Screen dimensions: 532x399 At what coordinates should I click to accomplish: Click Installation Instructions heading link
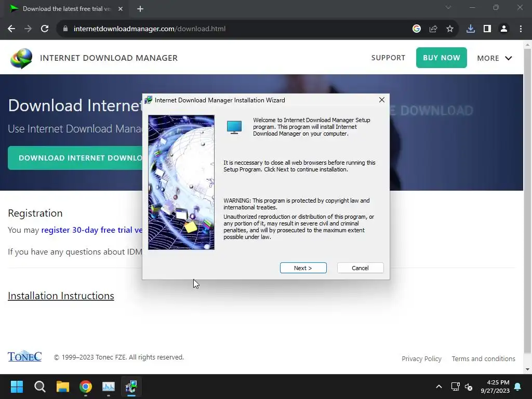pos(61,296)
